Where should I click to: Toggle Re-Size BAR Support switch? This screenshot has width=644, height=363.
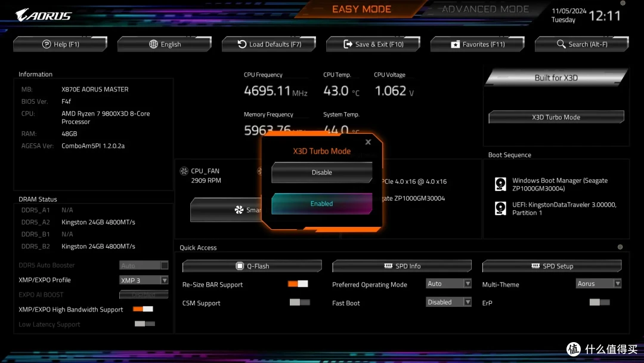tap(298, 284)
